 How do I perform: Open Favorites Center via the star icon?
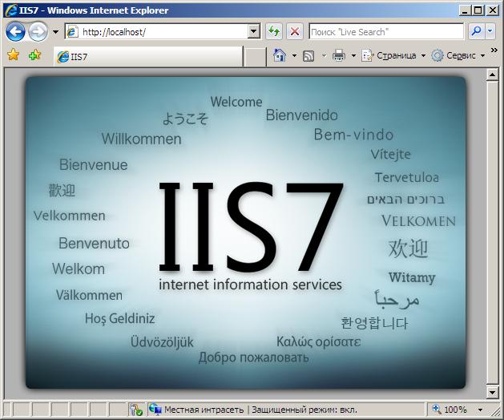click(x=13, y=55)
